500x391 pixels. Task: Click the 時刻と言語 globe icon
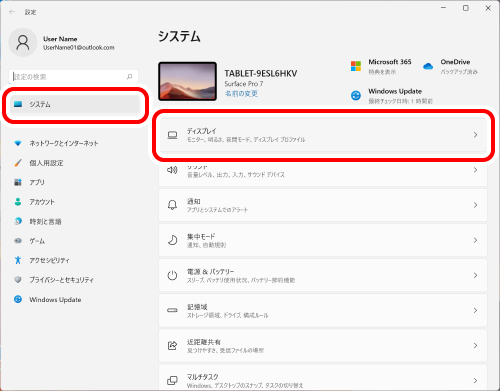18,221
